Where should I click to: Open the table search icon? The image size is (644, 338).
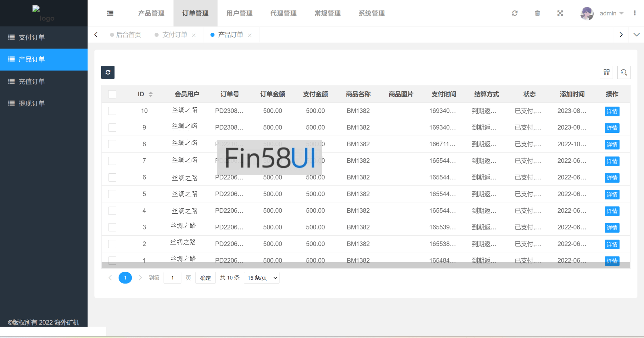click(x=624, y=72)
